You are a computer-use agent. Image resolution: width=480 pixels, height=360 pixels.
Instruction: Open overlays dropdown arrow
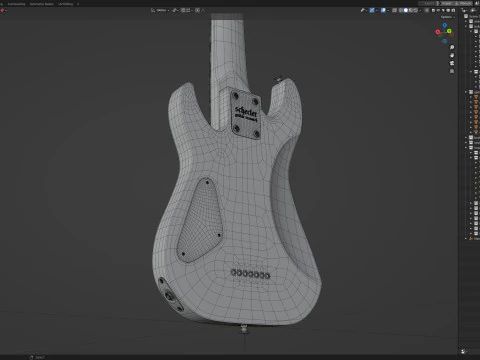click(388, 10)
